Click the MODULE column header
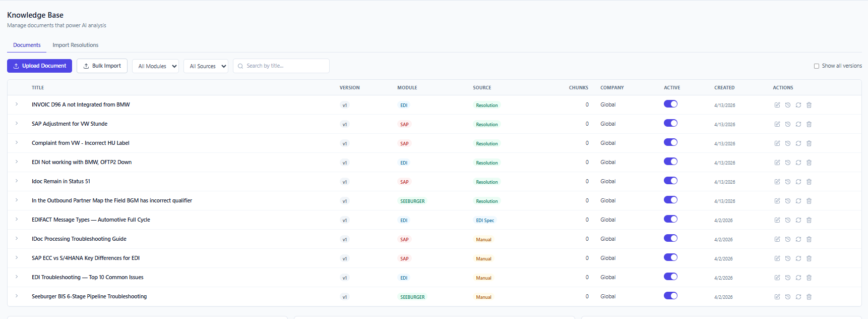The height and width of the screenshot is (319, 868). [407, 88]
